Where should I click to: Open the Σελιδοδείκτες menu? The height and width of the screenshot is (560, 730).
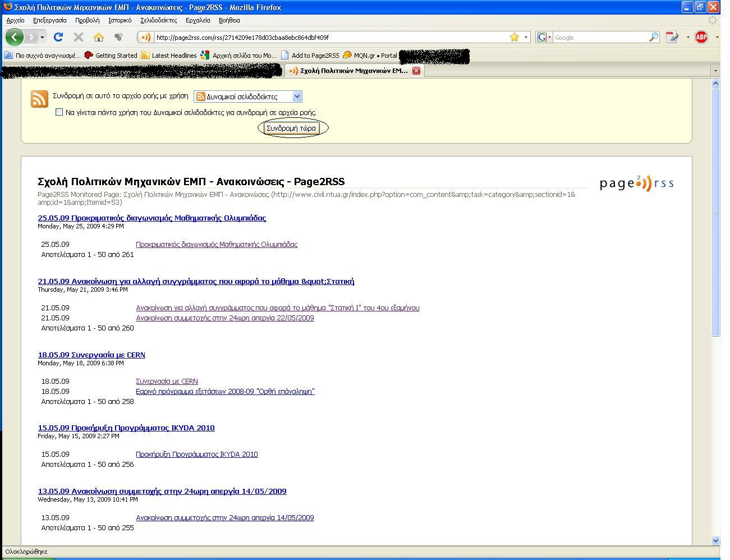click(x=158, y=20)
